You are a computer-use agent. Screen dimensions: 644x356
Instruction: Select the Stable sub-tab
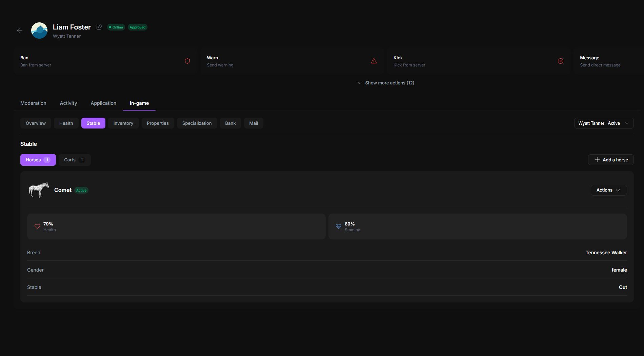coord(93,123)
